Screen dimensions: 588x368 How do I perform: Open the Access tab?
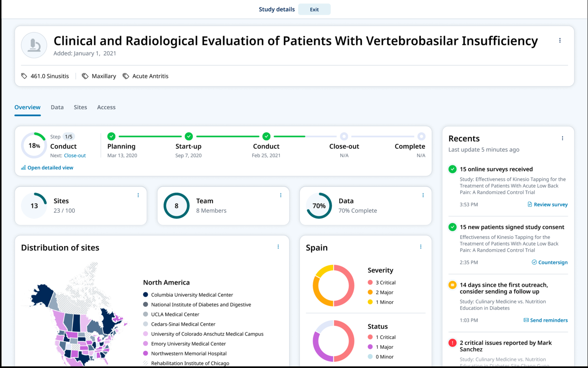coord(106,107)
